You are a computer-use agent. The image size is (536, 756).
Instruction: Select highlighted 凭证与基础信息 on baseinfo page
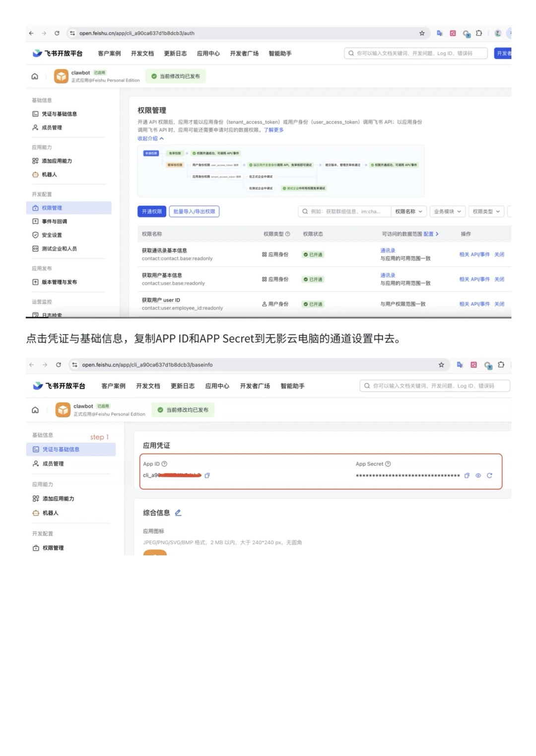point(70,450)
